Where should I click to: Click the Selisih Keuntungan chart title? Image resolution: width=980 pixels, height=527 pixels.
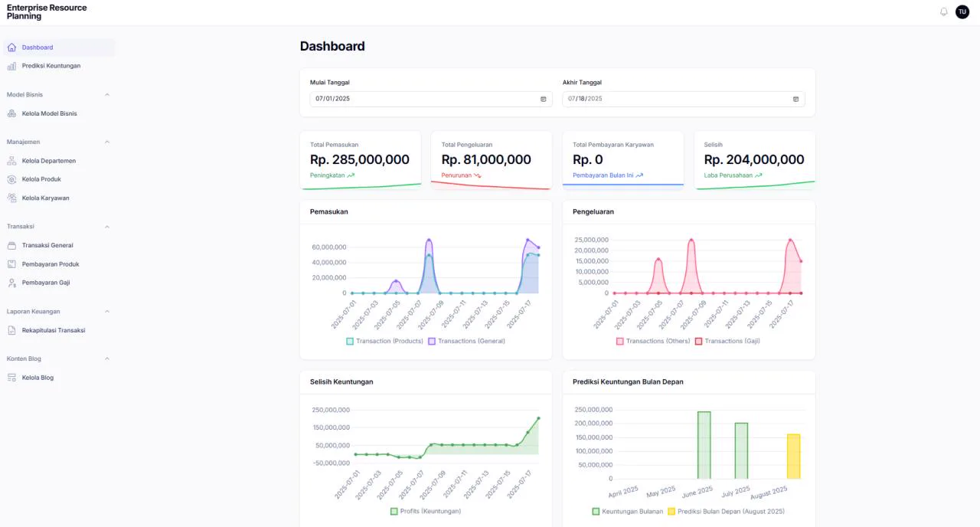(341, 381)
